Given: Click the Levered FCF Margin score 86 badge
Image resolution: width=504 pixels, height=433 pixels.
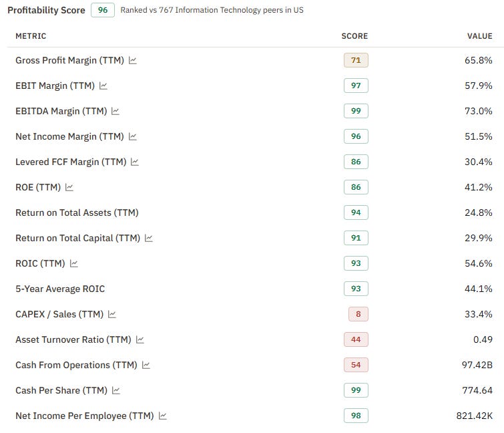Looking at the screenshot, I should (x=356, y=162).
